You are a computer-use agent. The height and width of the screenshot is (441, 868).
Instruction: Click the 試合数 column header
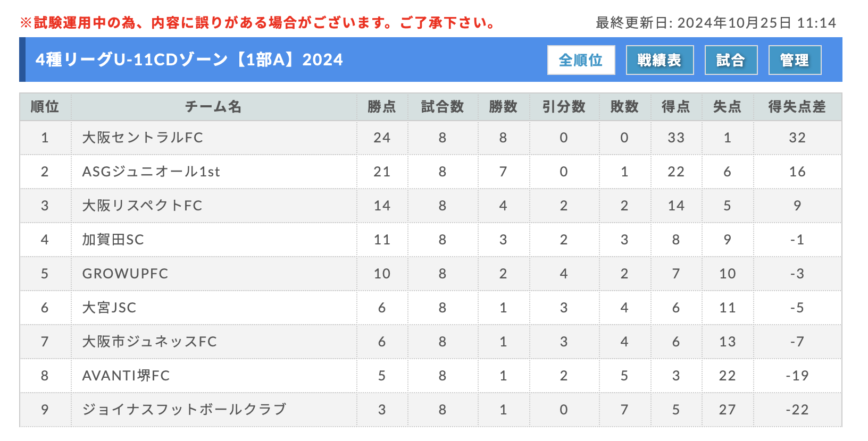pyautogui.click(x=443, y=107)
